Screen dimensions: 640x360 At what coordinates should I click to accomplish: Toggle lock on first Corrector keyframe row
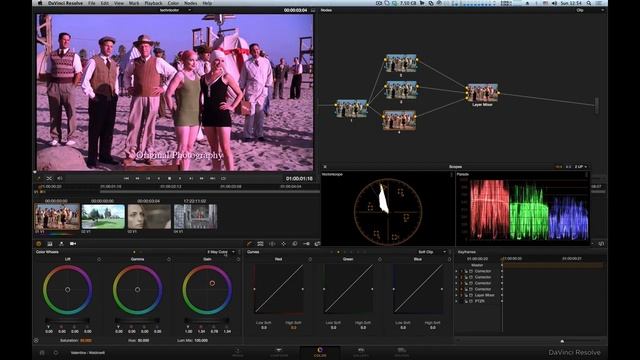pos(466,271)
